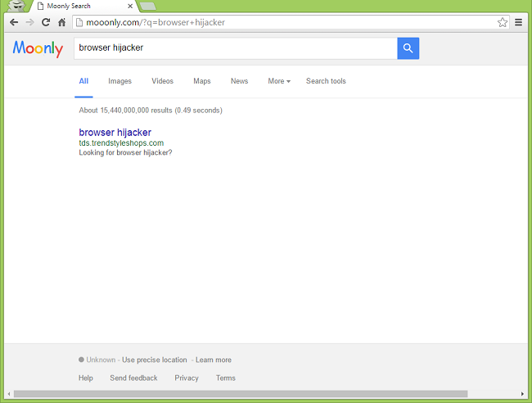Viewport: 532px width, 403px height.
Task: Switch to the Images tab
Action: click(x=119, y=81)
